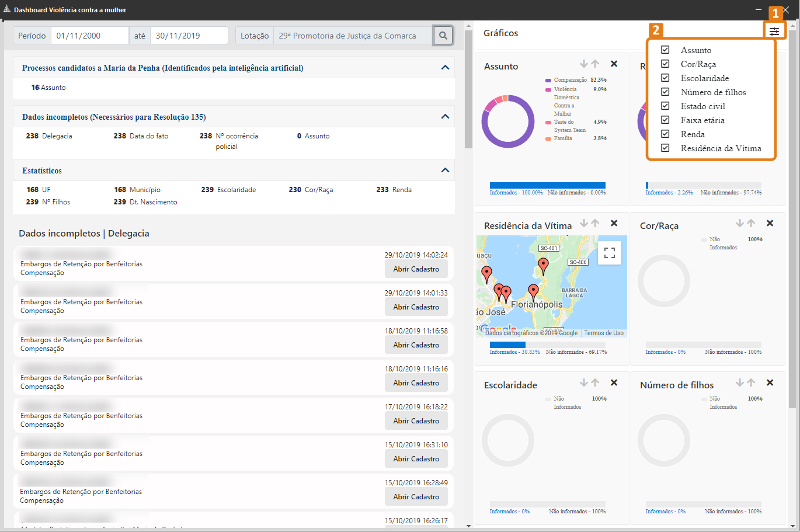Click the end date field 30/11/2019
This screenshot has height=532, width=800.
click(189, 36)
